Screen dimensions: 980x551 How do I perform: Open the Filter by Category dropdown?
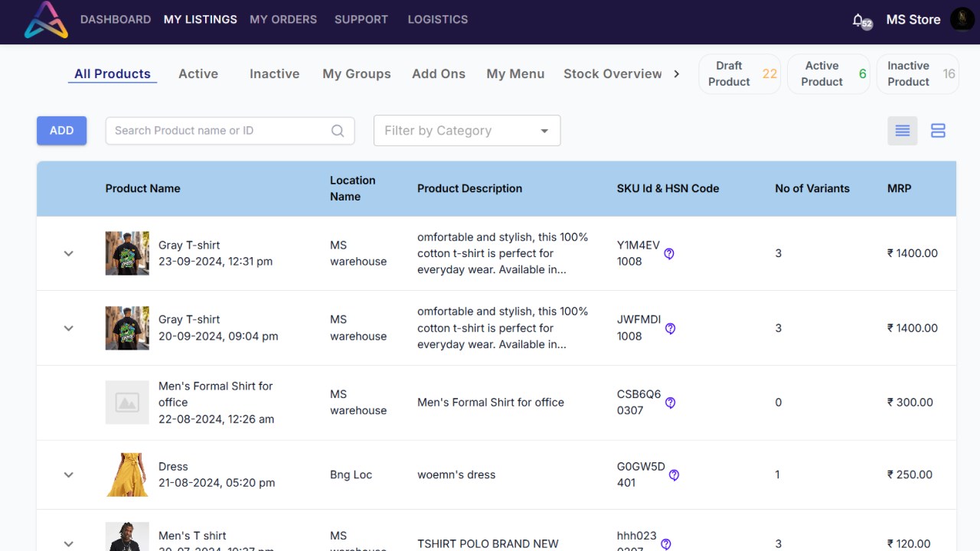(467, 131)
